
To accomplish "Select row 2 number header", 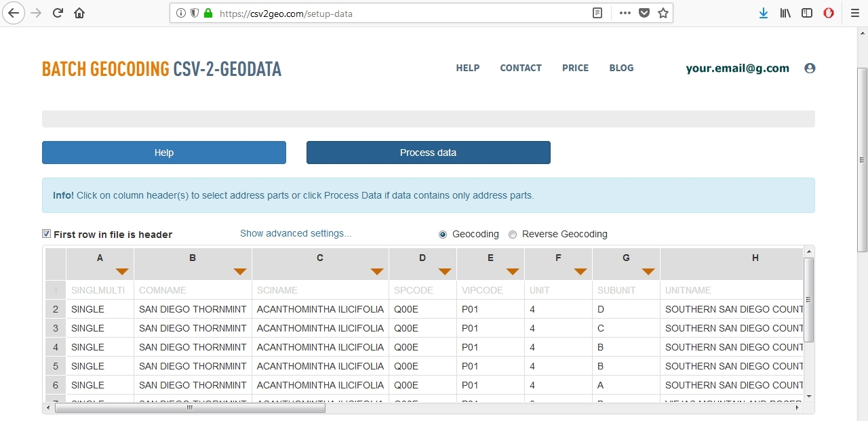I will pos(56,309).
